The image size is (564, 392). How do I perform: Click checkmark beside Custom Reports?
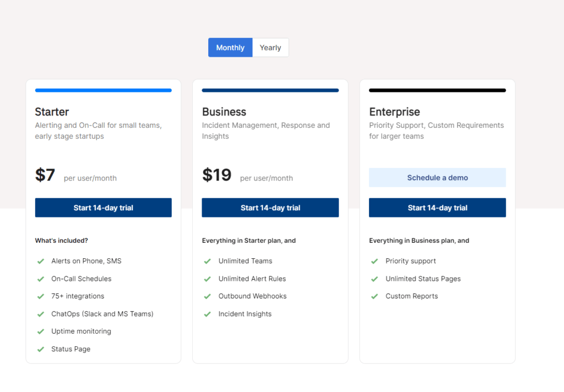tap(375, 296)
